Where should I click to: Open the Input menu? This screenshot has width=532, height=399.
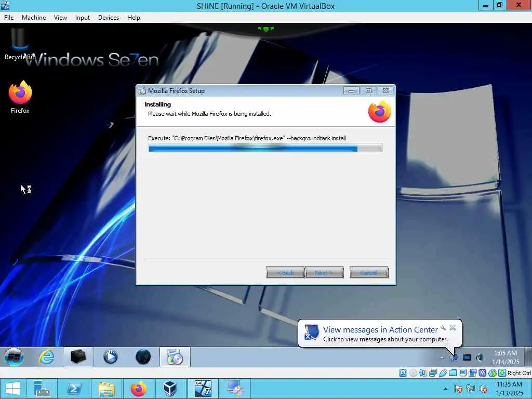click(x=83, y=18)
